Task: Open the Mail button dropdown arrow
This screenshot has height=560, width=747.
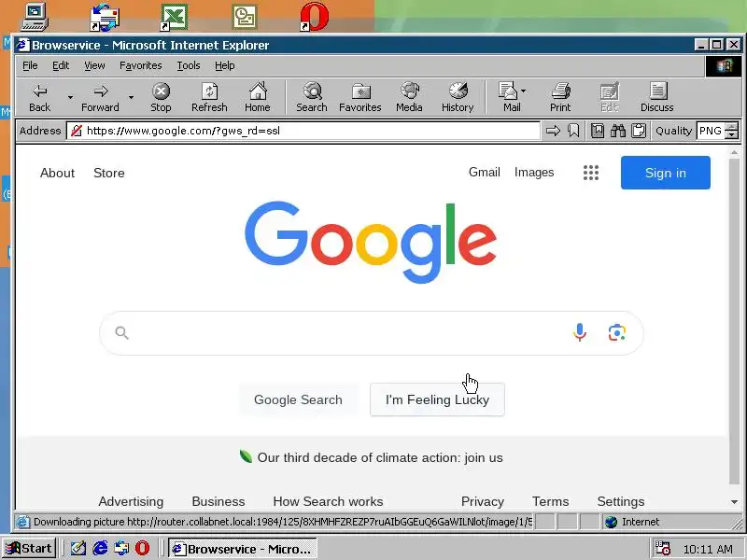Action: tap(524, 91)
